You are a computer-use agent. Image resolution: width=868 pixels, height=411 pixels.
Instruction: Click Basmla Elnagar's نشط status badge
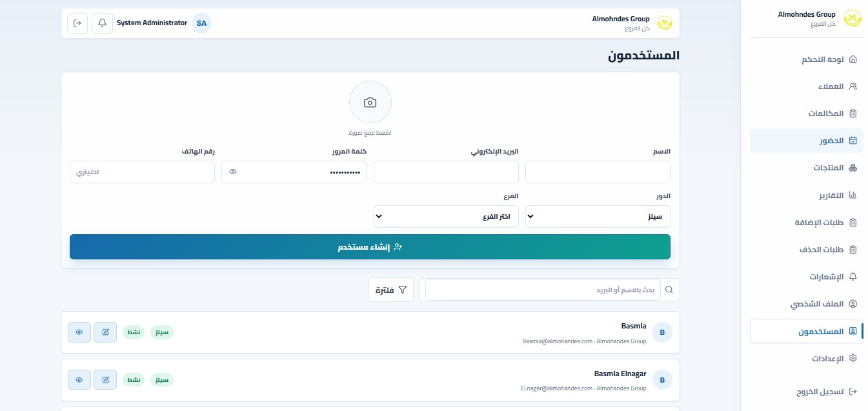[x=134, y=380]
